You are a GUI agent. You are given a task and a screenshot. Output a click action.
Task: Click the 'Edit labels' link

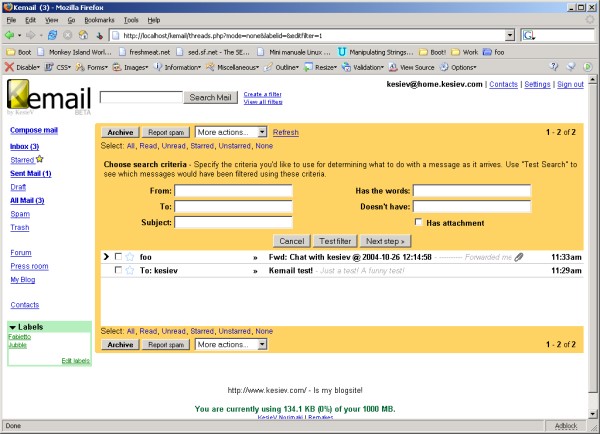click(75, 361)
